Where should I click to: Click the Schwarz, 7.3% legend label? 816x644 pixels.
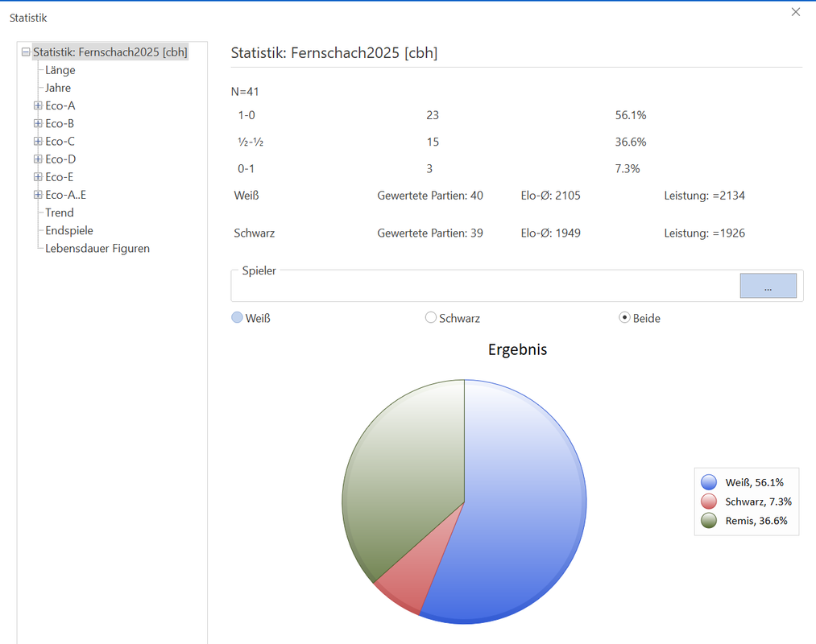tap(759, 502)
